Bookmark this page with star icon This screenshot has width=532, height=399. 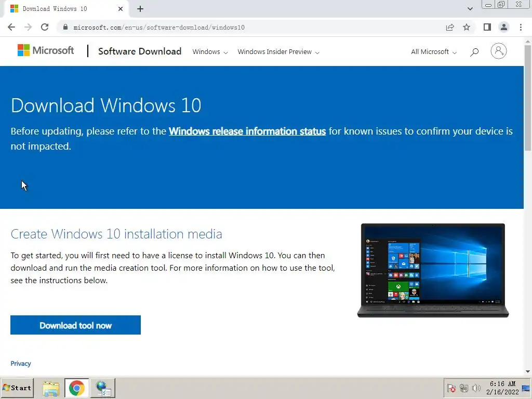(467, 27)
